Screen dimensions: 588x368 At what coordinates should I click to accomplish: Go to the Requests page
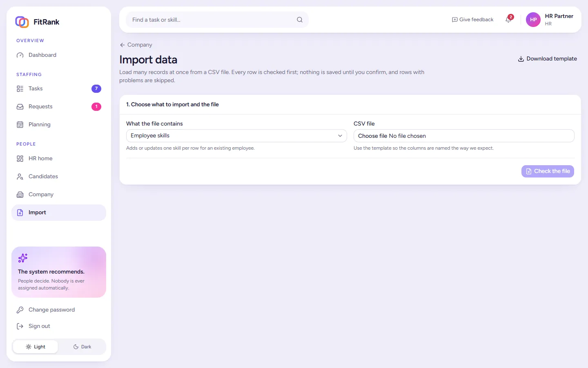[59, 107]
